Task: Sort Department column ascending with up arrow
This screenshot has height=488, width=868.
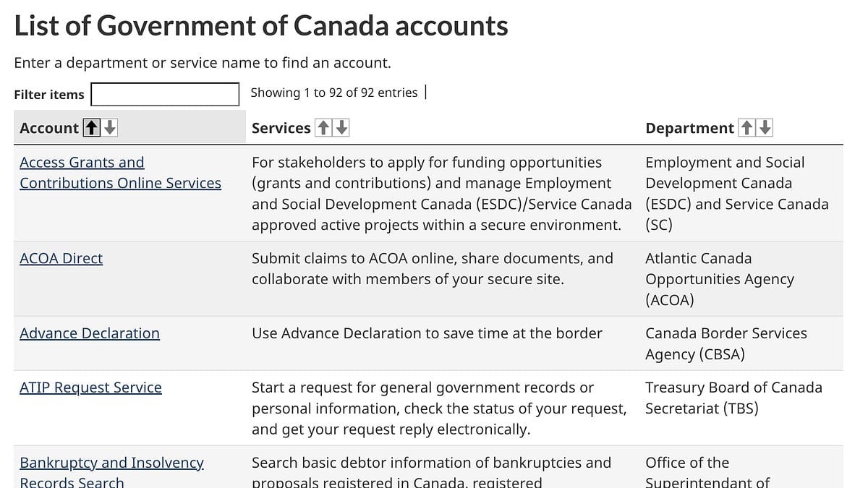Action: [x=747, y=128]
